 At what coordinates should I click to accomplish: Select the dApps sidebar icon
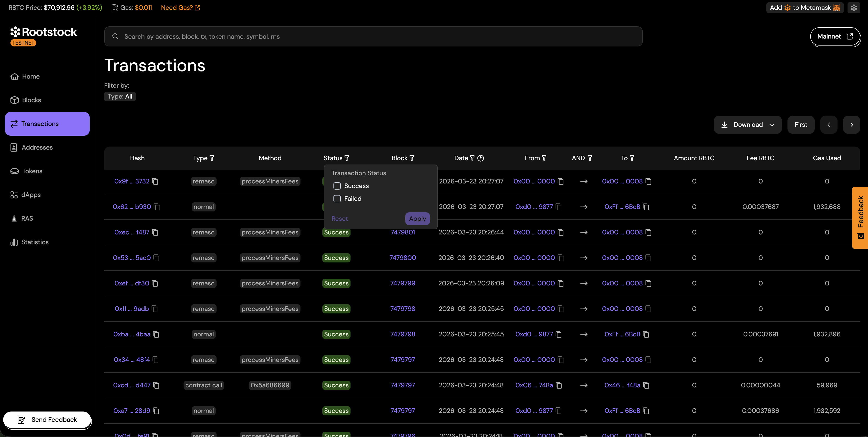tap(14, 195)
